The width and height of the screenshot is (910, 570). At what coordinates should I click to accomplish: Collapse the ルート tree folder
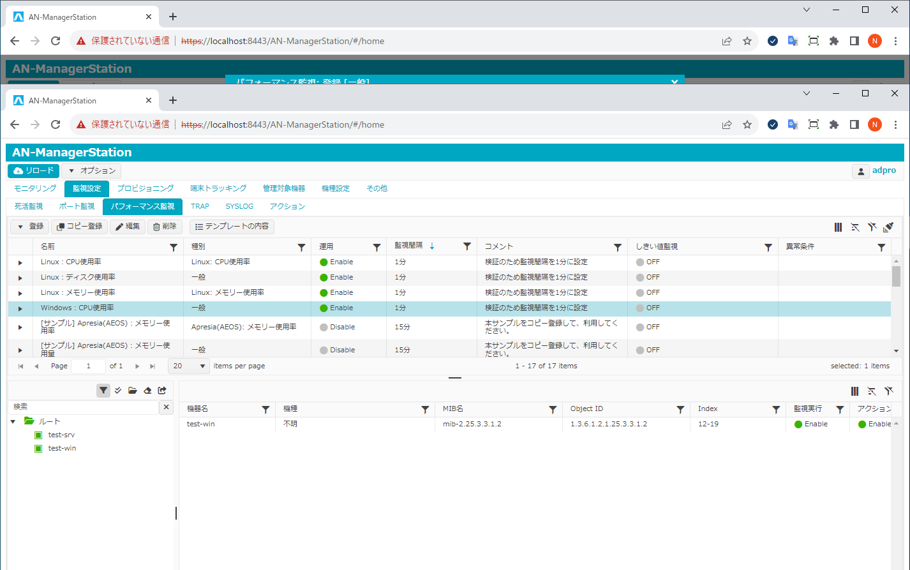pyautogui.click(x=14, y=422)
